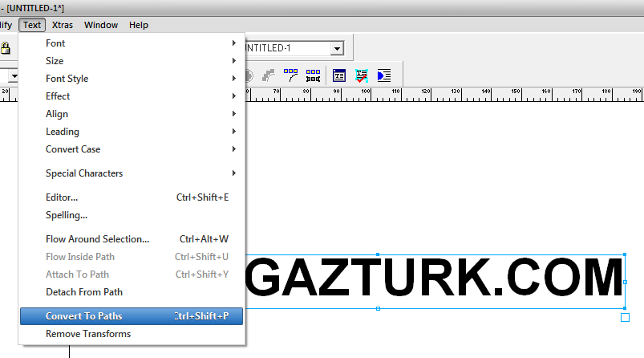Choose Detach From Path menu item
The width and height of the screenshot is (644, 358).
[x=132, y=292]
